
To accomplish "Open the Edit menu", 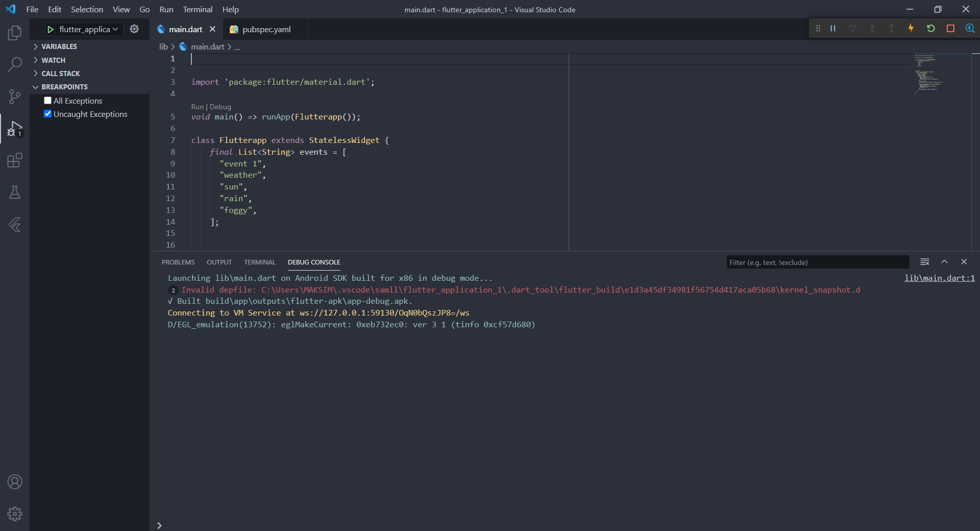I will tap(55, 9).
